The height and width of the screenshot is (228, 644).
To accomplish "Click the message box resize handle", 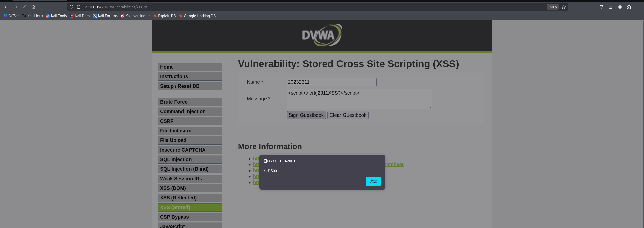I will (430, 107).
